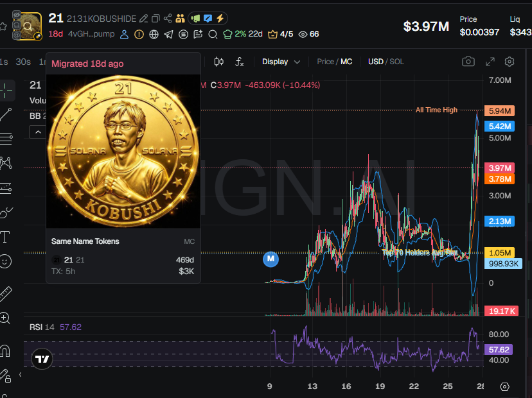Switch currency to SOL
The height and width of the screenshot is (398, 532).
click(x=396, y=62)
